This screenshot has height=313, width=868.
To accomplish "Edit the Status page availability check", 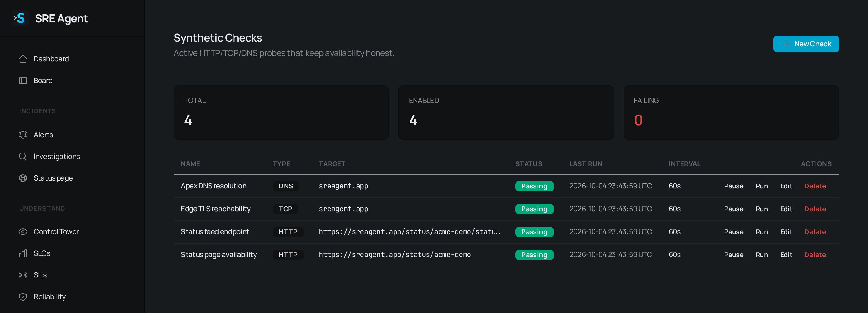I will point(786,255).
